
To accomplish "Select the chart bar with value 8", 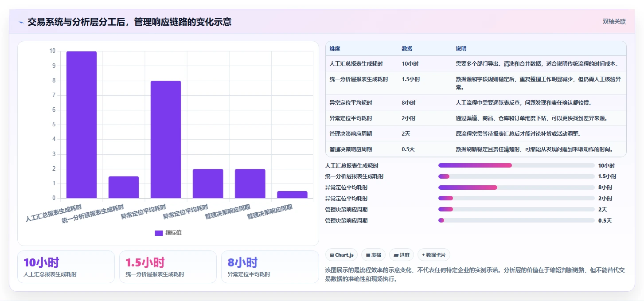I will [166, 139].
